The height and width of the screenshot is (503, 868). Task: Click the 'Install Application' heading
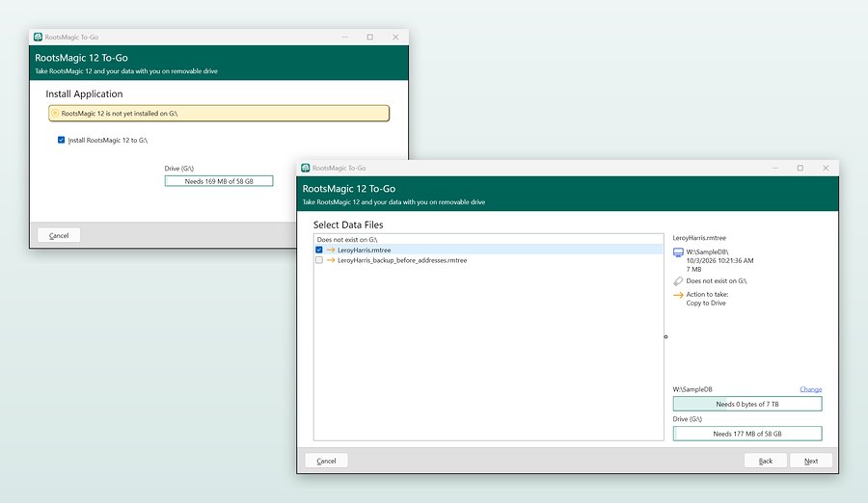tap(84, 94)
